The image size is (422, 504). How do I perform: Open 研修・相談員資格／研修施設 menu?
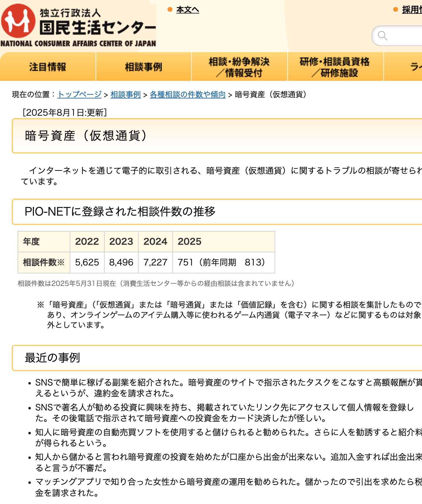(x=335, y=67)
